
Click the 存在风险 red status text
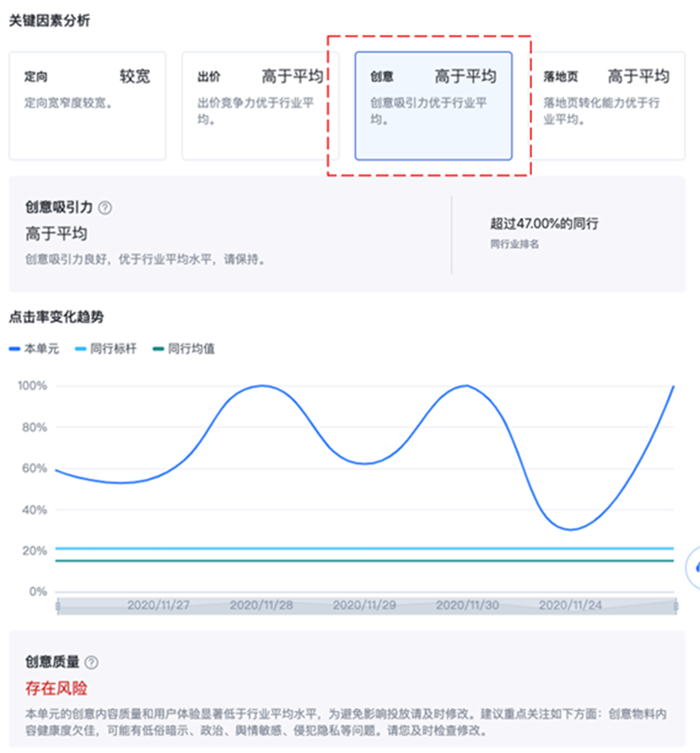click(x=56, y=688)
